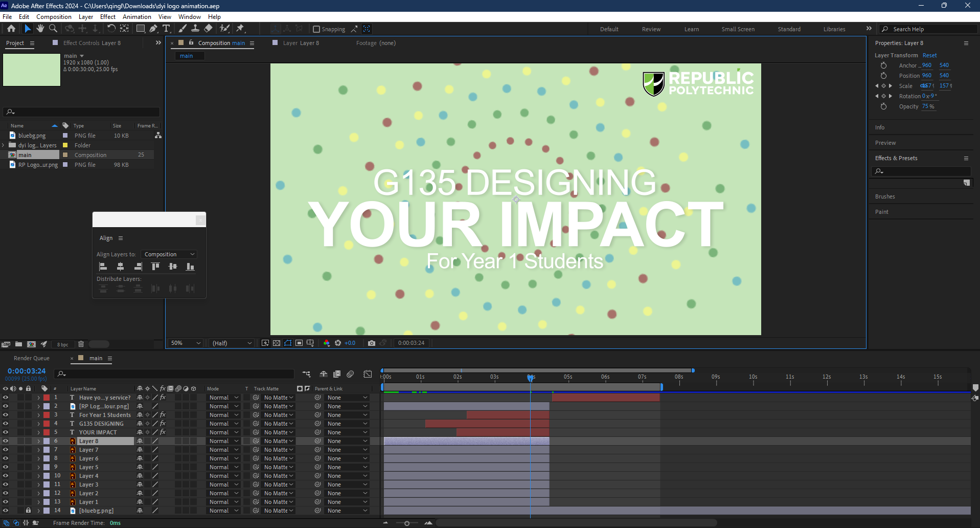Choose the Horizontal Type tool
The width and height of the screenshot is (980, 528).
pyautogui.click(x=166, y=29)
